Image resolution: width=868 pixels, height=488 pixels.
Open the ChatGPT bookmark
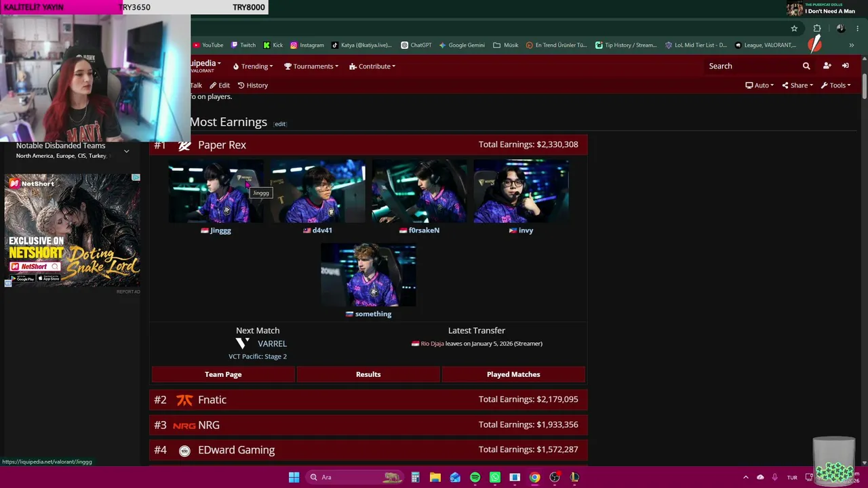(x=416, y=45)
